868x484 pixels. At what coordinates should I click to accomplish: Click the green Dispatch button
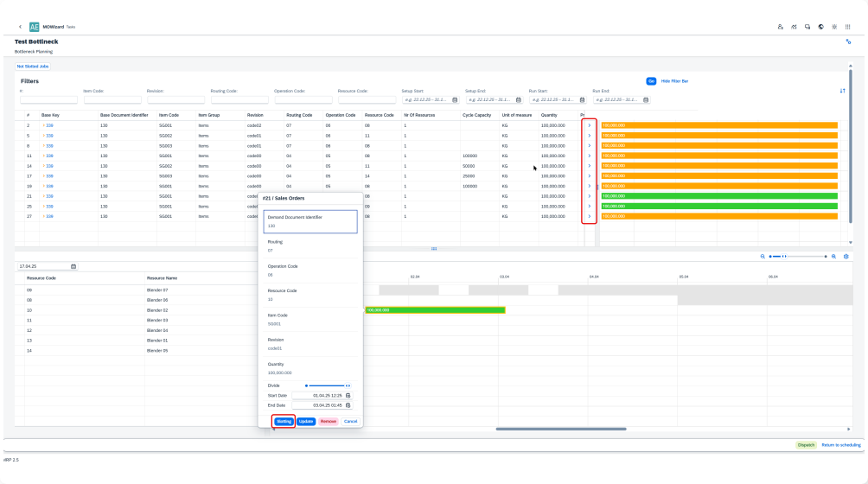pyautogui.click(x=806, y=444)
